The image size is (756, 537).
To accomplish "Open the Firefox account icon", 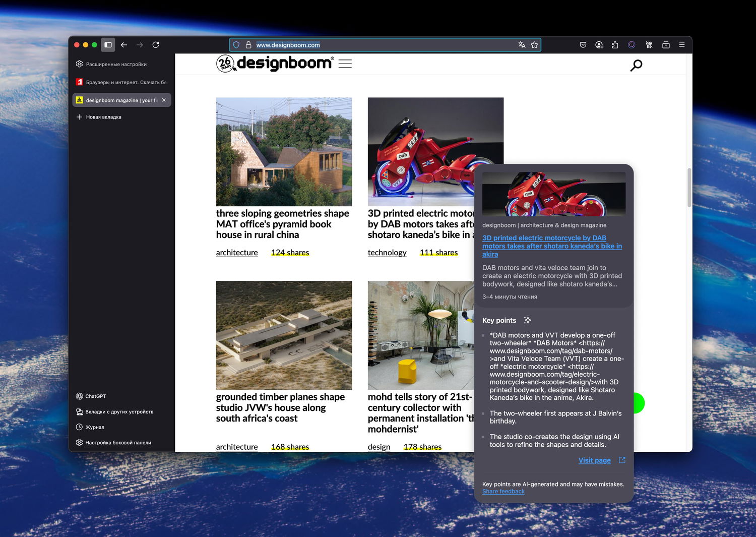I will click(x=599, y=45).
